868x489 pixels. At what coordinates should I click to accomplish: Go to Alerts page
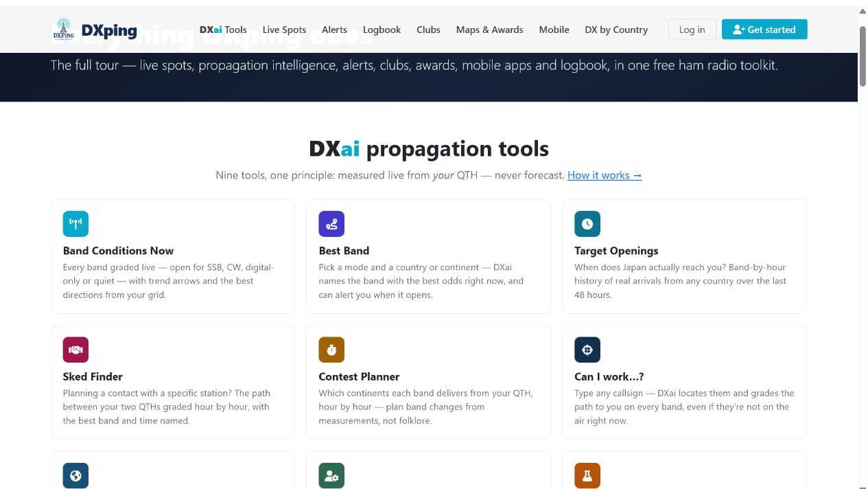coord(334,30)
